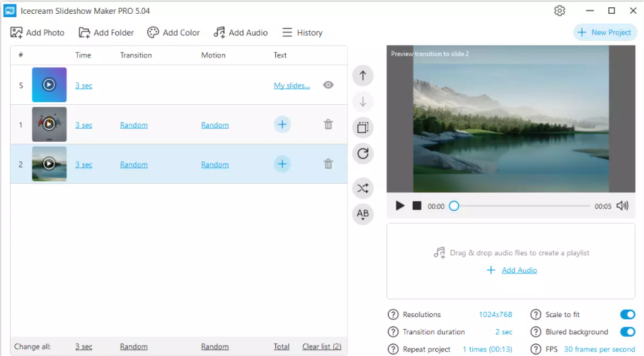The width and height of the screenshot is (644, 356).
Task: Open Transition duration 2 sec selector
Action: [x=503, y=332]
